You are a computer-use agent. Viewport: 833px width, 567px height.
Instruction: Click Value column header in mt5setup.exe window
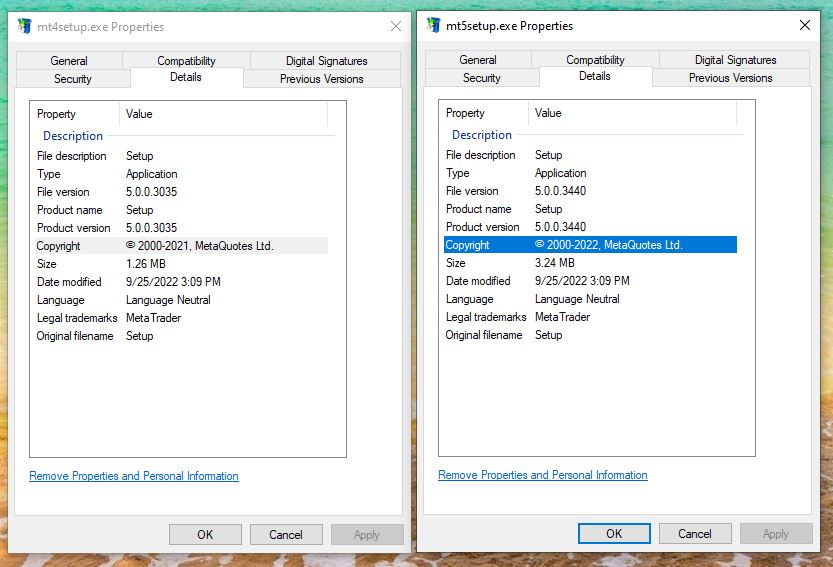(633, 113)
